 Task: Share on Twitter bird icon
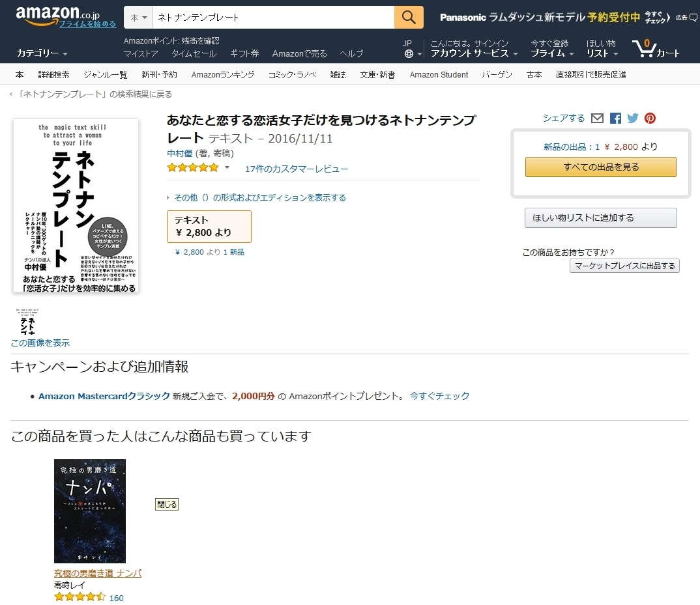(x=633, y=119)
